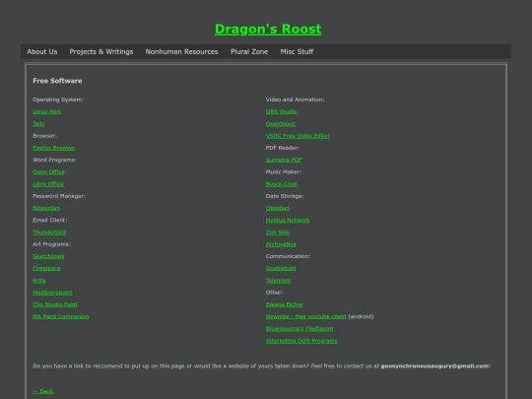Click the PDF Reader: label

click(x=283, y=148)
